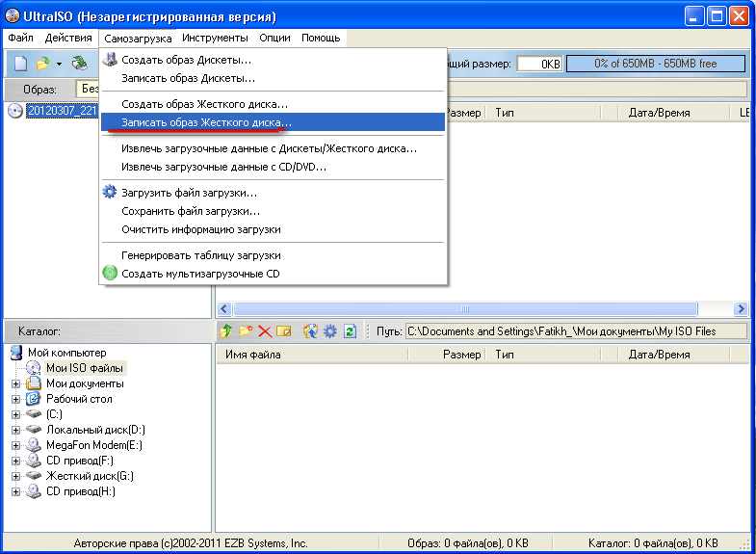Open the Действия menu
756x554 pixels.
[x=68, y=38]
